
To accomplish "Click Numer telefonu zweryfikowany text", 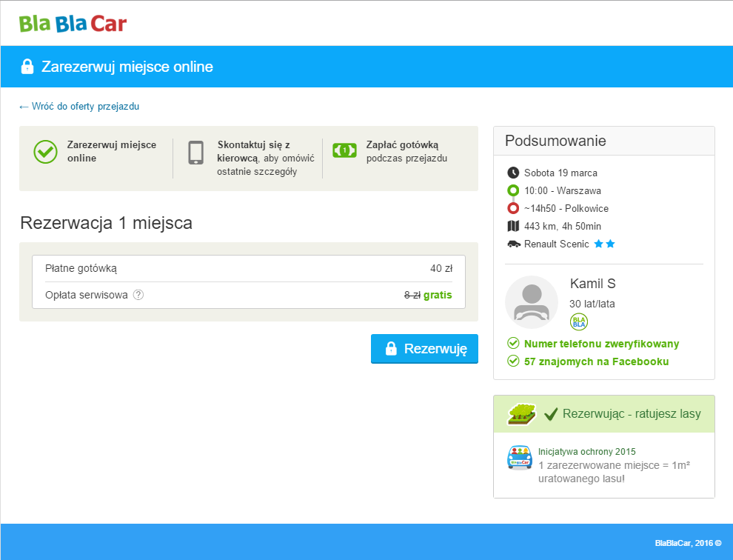I will tap(602, 344).
